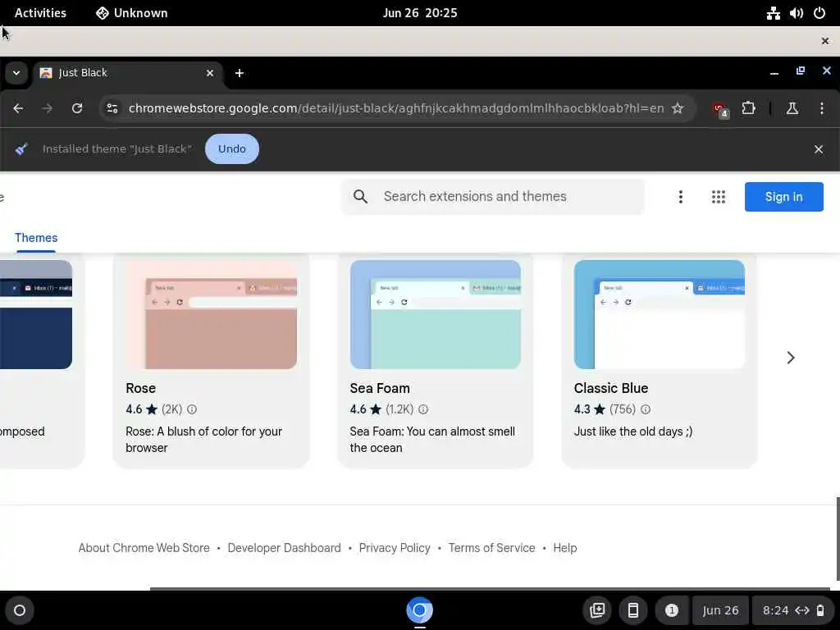The image size is (840, 630).
Task: Focus the Search extensions and themes field
Action: [493, 197]
